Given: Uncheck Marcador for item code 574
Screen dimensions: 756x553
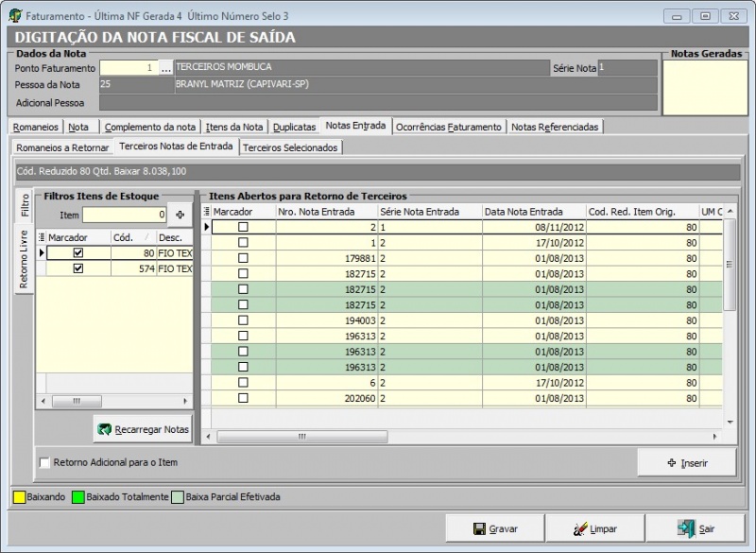Looking at the screenshot, I should 77,268.
